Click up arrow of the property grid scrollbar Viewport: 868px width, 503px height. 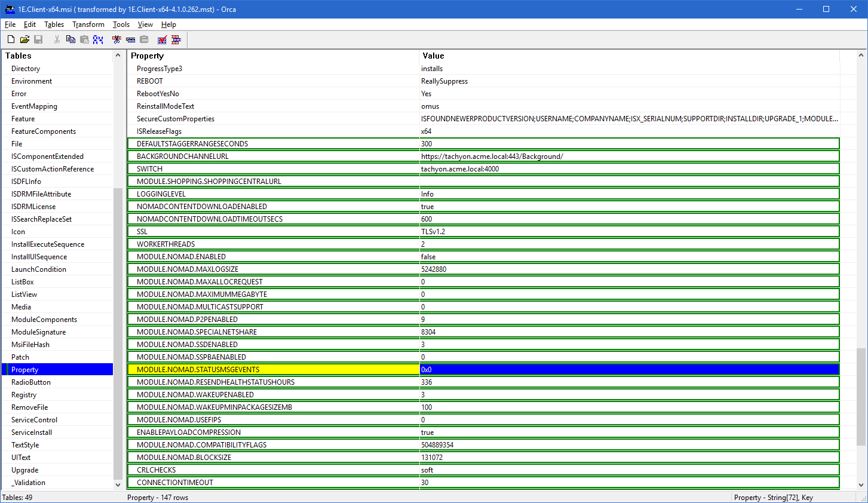tap(861, 56)
